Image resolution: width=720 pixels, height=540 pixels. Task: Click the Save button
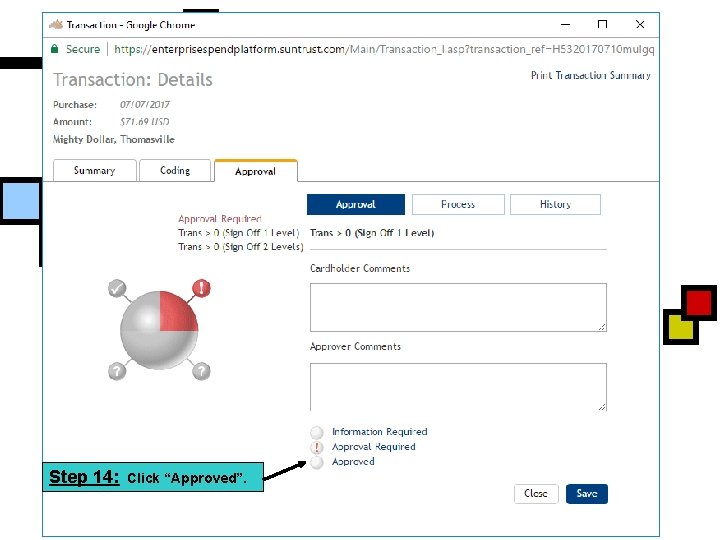[587, 494]
